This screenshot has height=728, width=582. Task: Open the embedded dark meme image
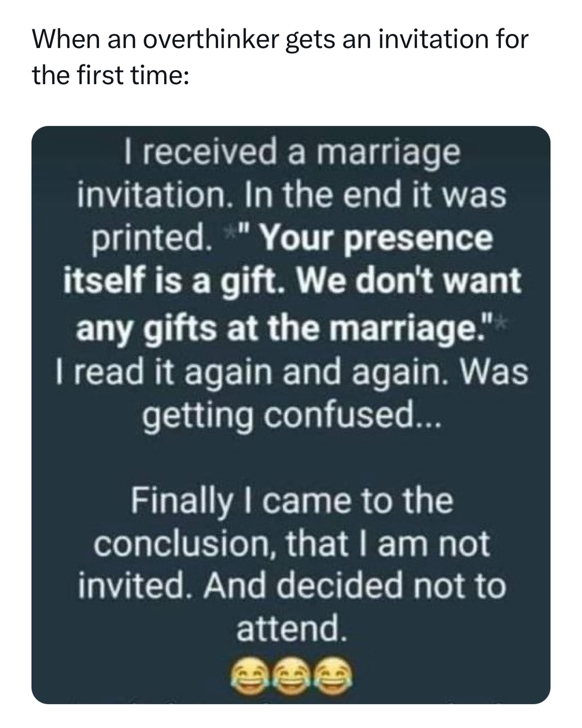[291, 415]
